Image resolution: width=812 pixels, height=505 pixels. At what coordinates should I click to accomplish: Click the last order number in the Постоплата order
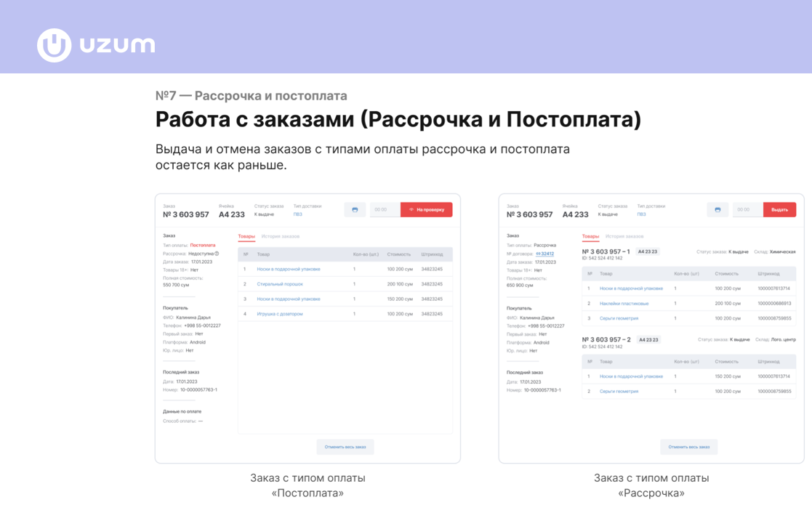[x=199, y=390]
